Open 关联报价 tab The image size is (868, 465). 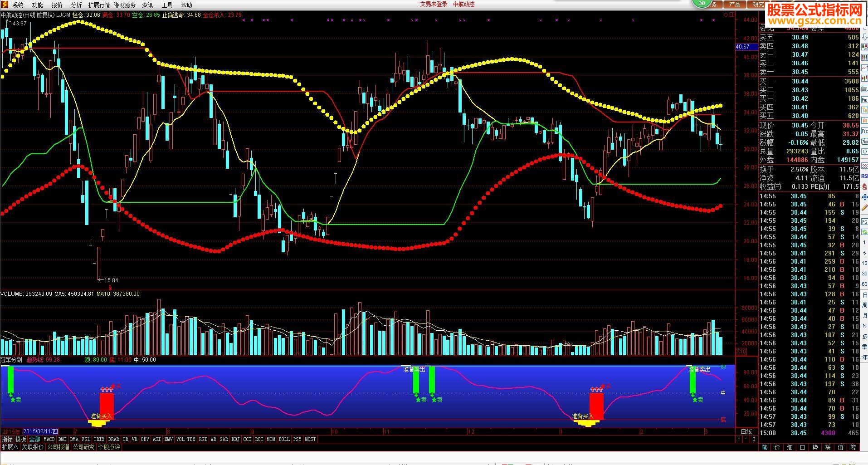pyautogui.click(x=33, y=447)
